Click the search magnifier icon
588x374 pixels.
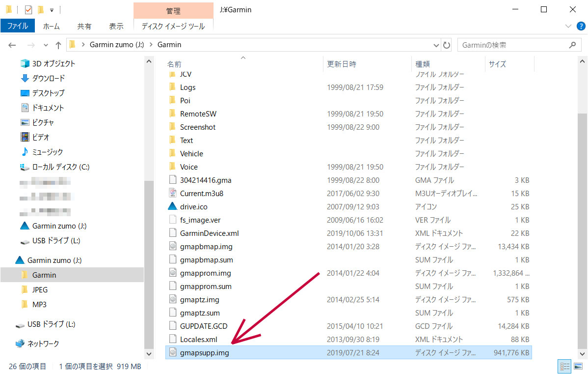(x=572, y=45)
